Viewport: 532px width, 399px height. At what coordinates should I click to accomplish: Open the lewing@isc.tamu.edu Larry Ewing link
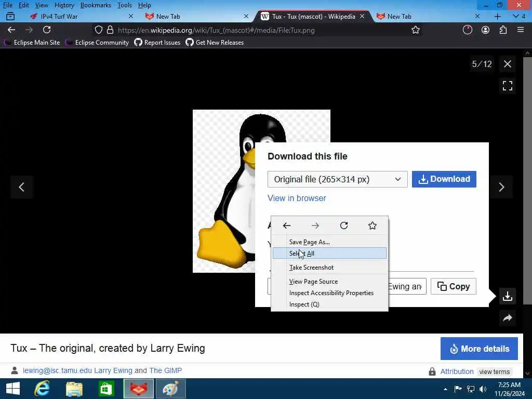(77, 370)
